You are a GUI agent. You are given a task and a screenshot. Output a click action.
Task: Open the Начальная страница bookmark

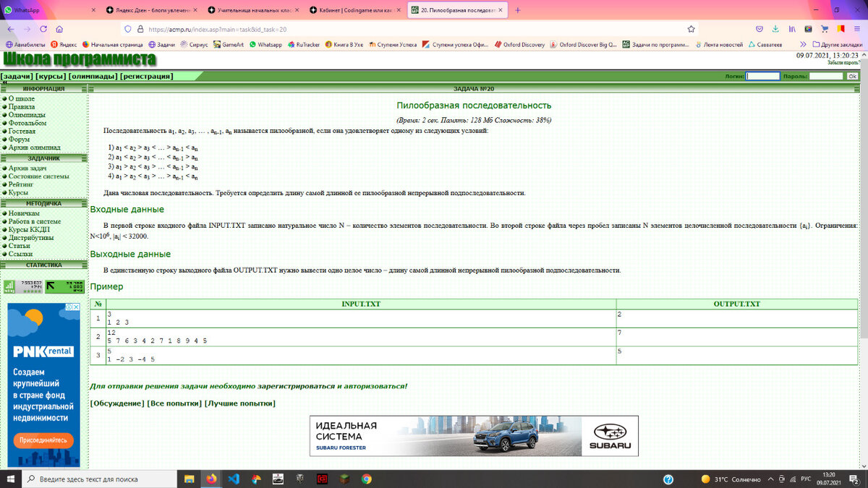pyautogui.click(x=114, y=44)
